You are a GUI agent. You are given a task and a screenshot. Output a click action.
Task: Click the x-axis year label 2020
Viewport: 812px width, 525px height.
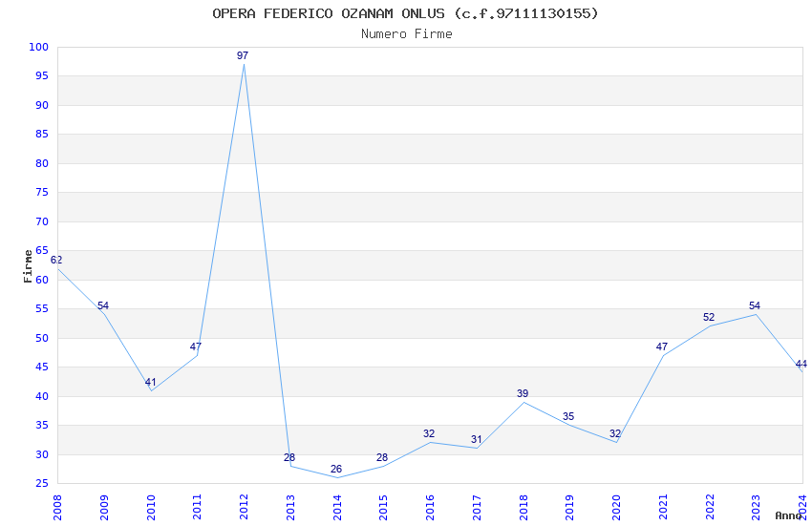(x=616, y=508)
